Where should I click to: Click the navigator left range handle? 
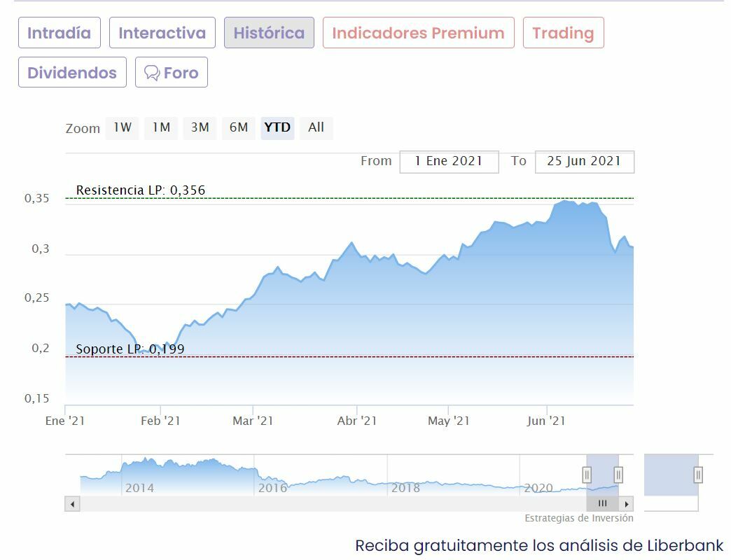587,475
